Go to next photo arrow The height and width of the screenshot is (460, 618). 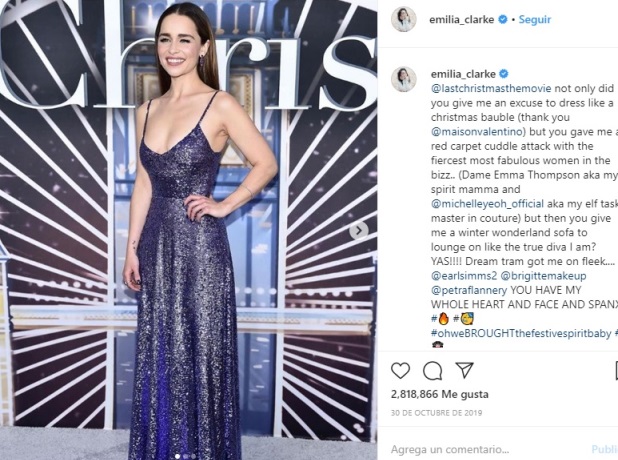pos(359,231)
